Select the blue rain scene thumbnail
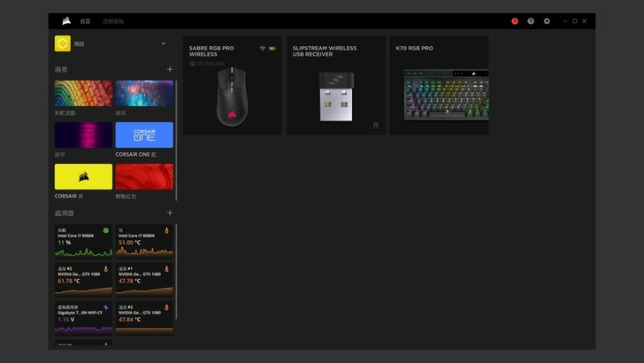 coord(144,93)
